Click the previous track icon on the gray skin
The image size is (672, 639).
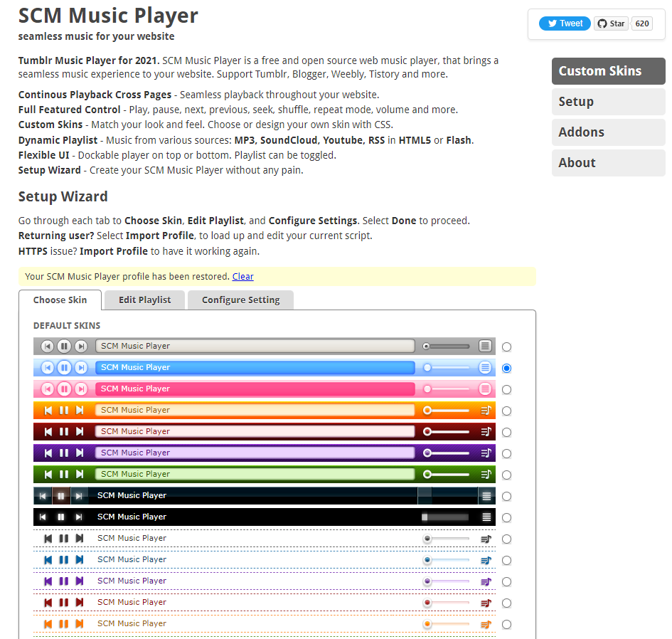click(x=48, y=346)
